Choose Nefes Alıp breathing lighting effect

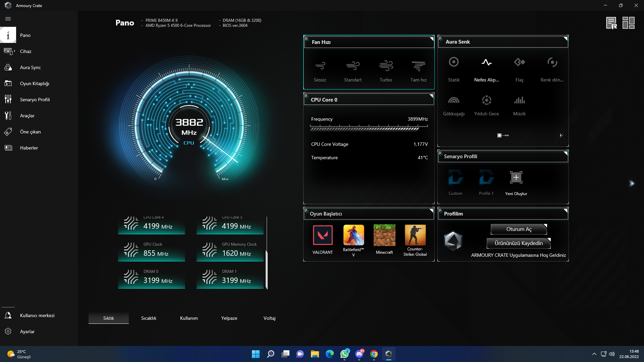(487, 69)
